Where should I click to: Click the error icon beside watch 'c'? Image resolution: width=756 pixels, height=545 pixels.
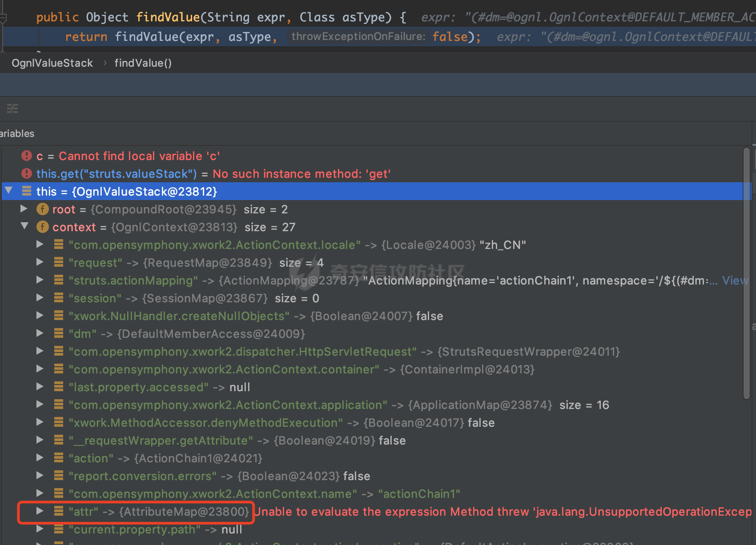coord(27,156)
